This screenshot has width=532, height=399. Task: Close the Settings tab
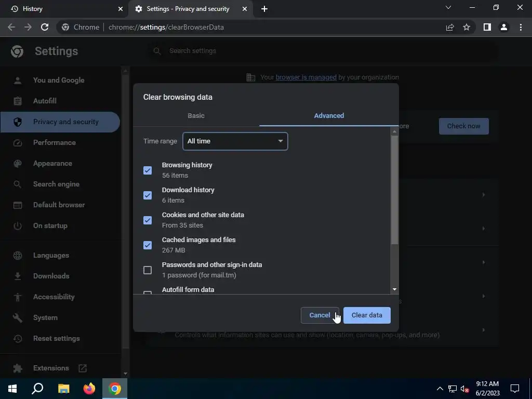coord(245,9)
